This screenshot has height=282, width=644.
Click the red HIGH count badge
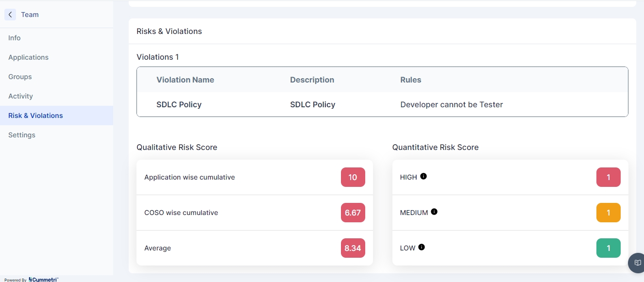pos(608,177)
